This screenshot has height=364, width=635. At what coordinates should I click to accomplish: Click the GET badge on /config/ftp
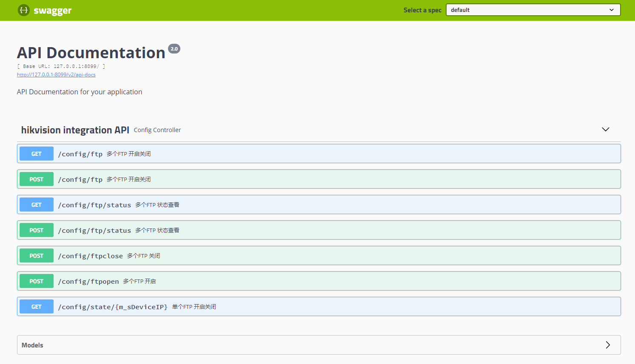[36, 153]
